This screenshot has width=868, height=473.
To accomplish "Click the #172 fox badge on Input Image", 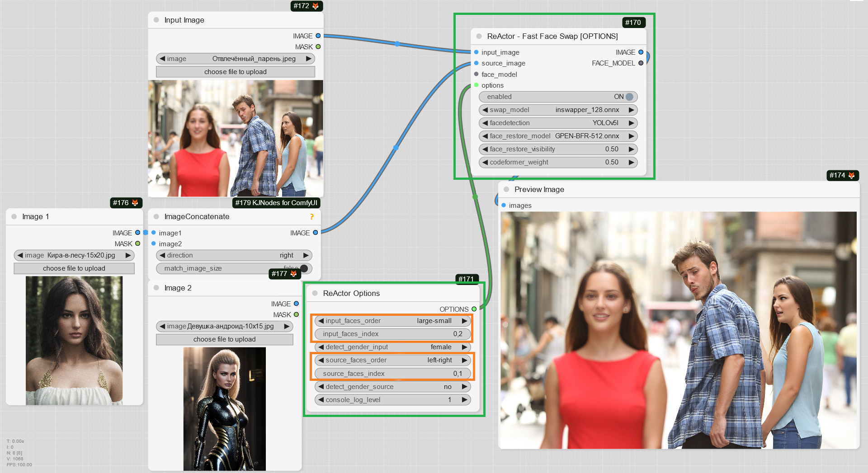I will (x=307, y=6).
